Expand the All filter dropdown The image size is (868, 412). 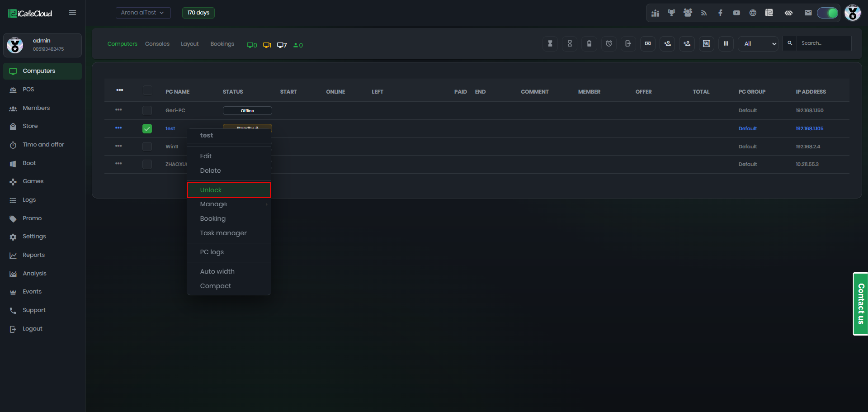(x=758, y=44)
